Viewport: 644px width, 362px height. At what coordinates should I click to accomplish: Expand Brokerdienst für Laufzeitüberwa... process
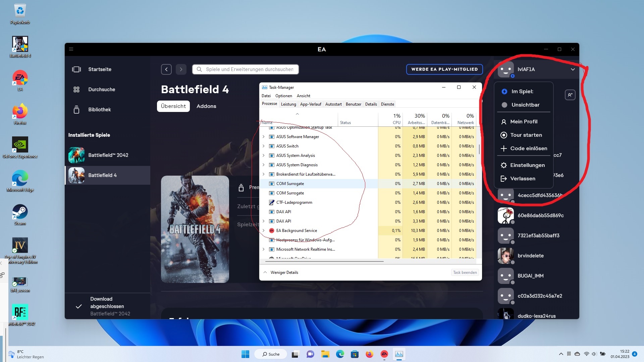(x=263, y=174)
